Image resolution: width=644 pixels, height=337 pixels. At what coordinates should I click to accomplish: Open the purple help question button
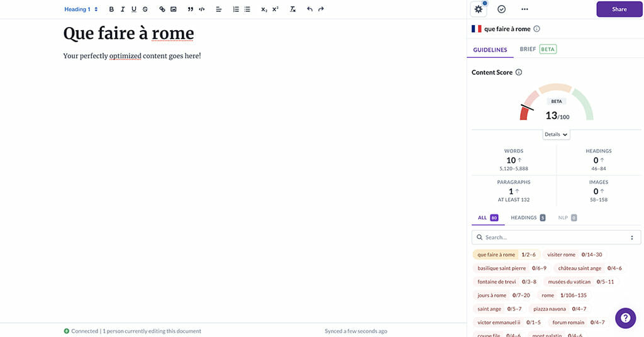click(626, 318)
